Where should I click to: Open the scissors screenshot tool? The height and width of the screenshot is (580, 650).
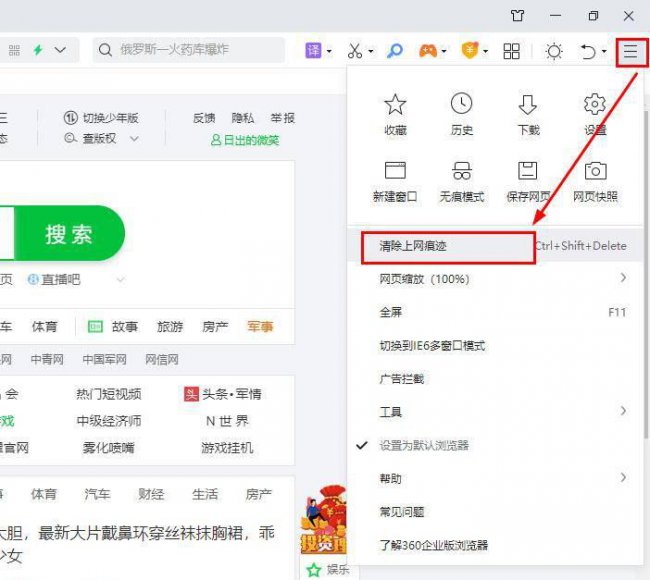point(355,51)
